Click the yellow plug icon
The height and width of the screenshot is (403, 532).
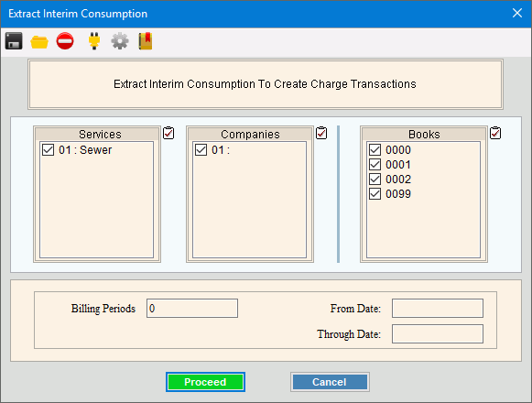(94, 41)
